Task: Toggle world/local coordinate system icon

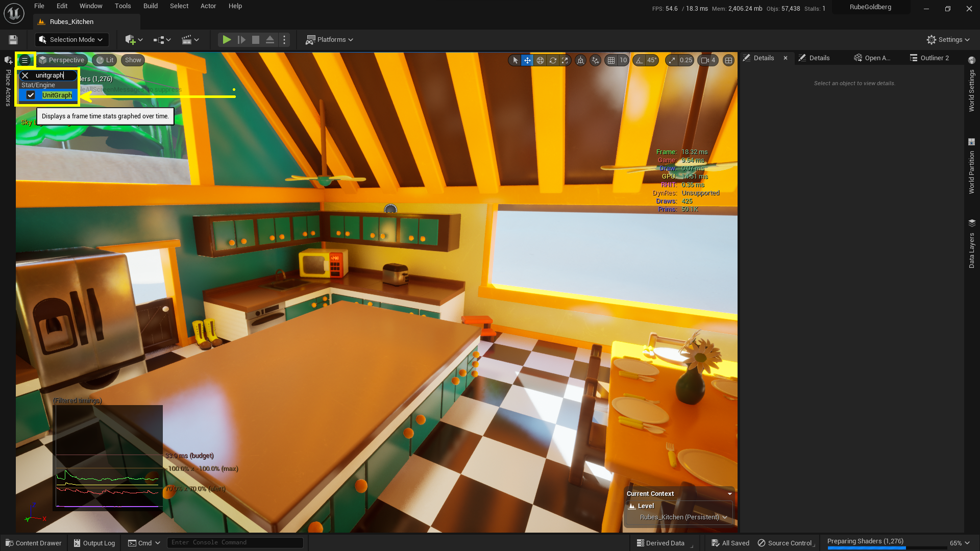Action: point(581,60)
